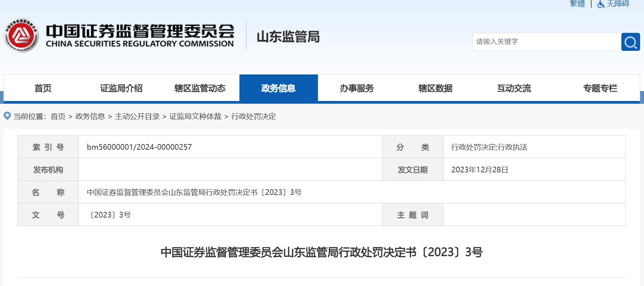Open the 证监局介绍 navigation tab
Image resolution: width=644 pixels, height=286 pixels.
tap(121, 88)
